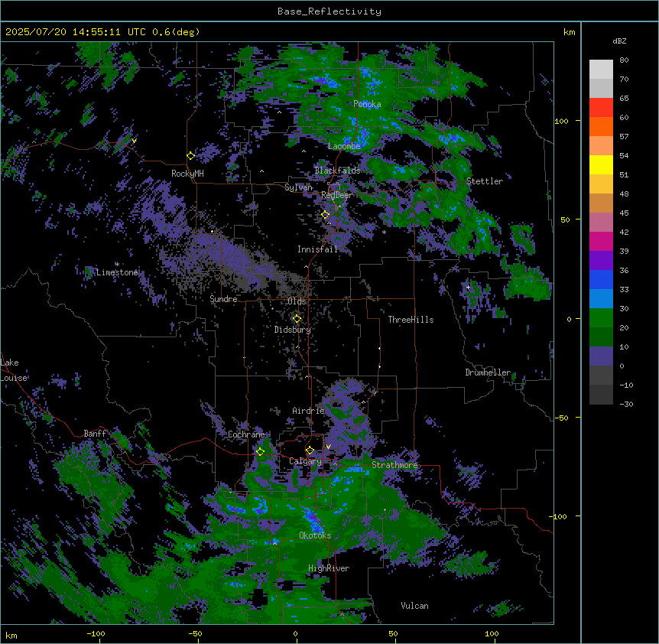
Task: Select the Innisfail label
Action: (x=317, y=249)
